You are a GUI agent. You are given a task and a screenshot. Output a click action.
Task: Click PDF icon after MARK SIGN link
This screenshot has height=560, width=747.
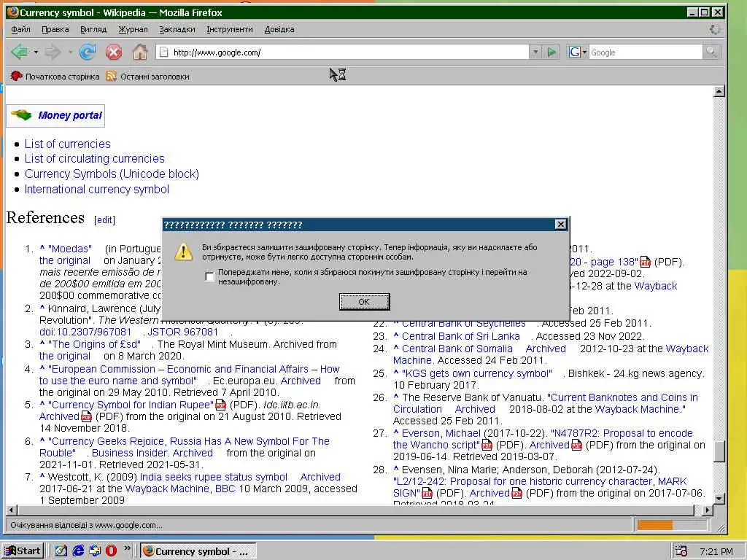click(426, 493)
